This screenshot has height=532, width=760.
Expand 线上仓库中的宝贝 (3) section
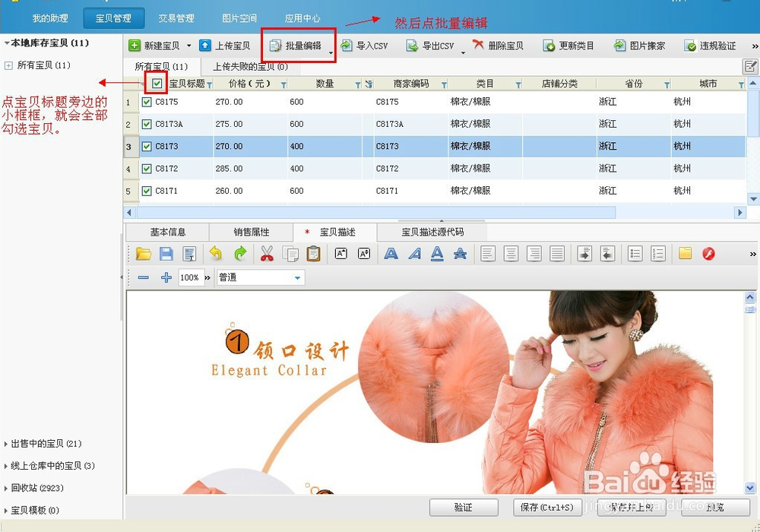coord(6,466)
